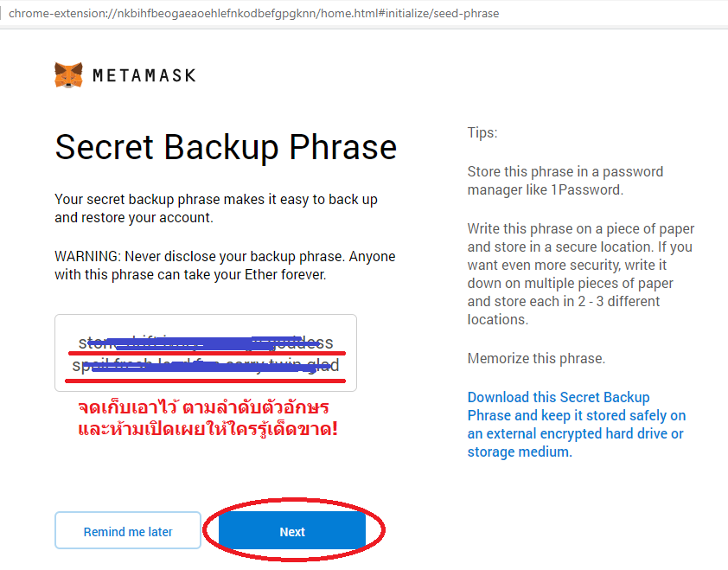Viewport: 728px width, 570px height.
Task: Click the word 'glad' in the seed phrase
Action: coord(326,365)
